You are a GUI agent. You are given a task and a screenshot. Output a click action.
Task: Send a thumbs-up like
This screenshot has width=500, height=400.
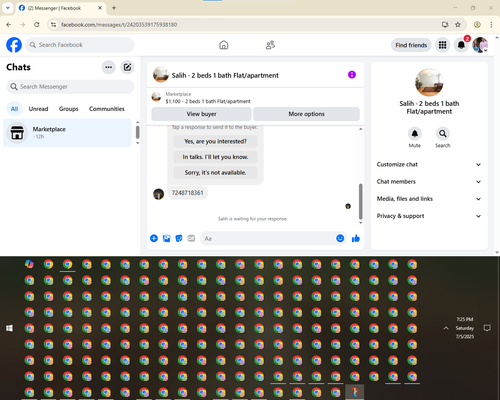pyautogui.click(x=356, y=238)
